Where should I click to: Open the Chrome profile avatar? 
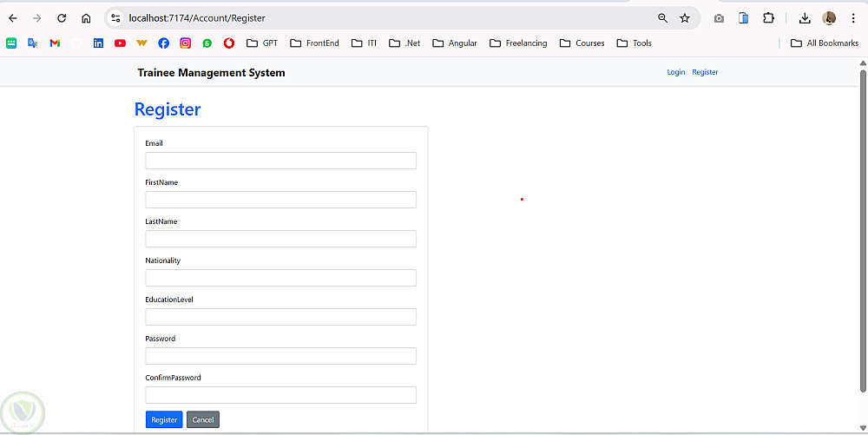[829, 18]
